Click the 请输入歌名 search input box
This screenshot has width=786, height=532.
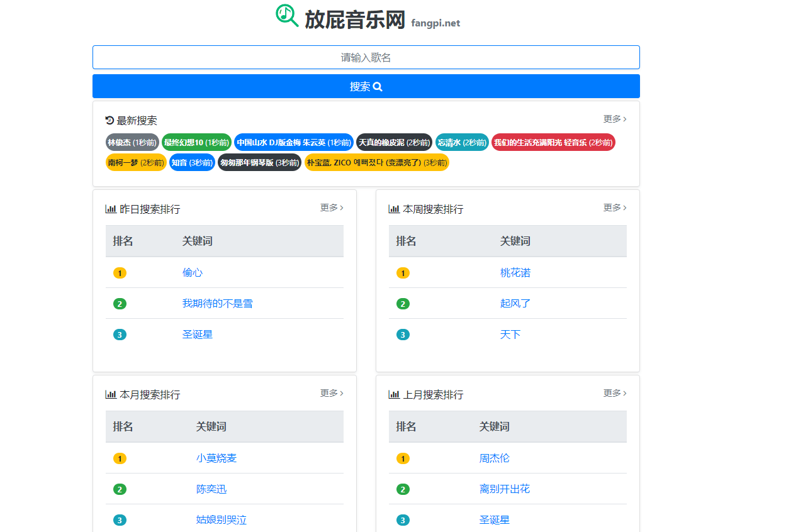point(366,57)
